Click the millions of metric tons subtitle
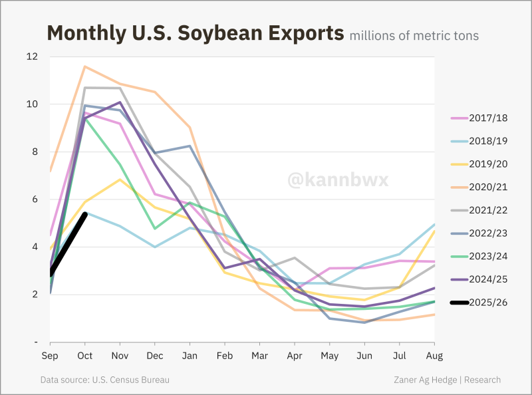The image size is (532, 395). coord(414,35)
